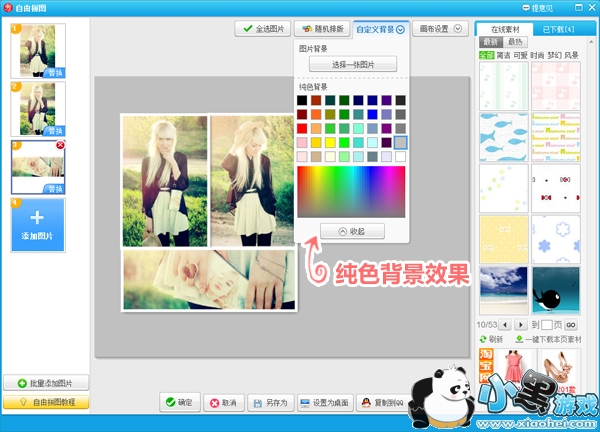Select right girl photo on canvas

tap(252, 181)
